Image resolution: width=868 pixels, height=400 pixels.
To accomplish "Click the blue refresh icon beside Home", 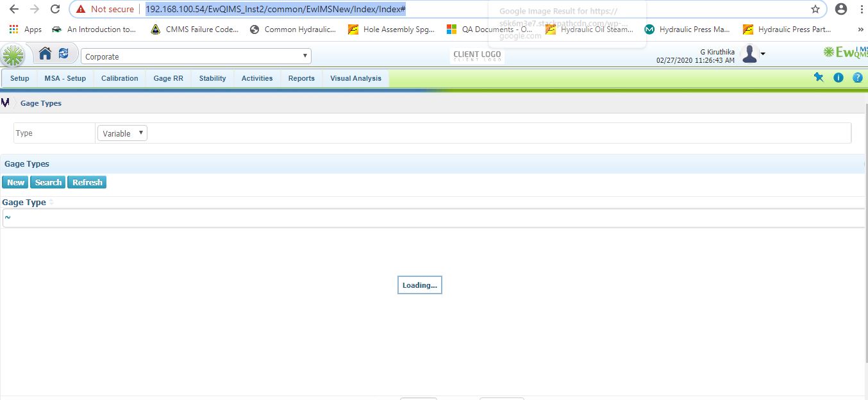I will (x=63, y=54).
